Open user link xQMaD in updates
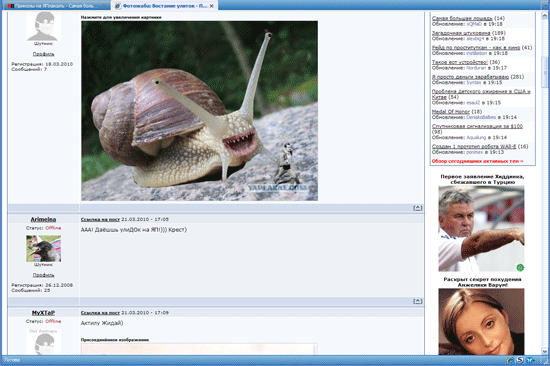This screenshot has height=366, width=550. click(474, 24)
